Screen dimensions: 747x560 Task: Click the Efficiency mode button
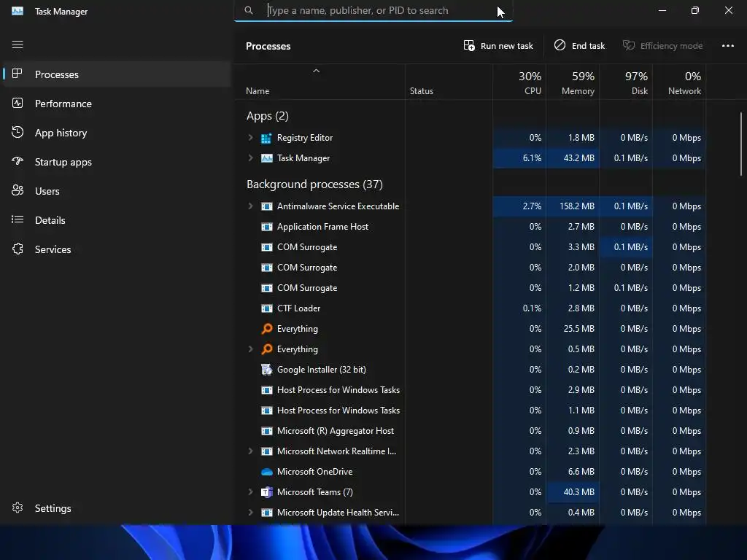(662, 46)
